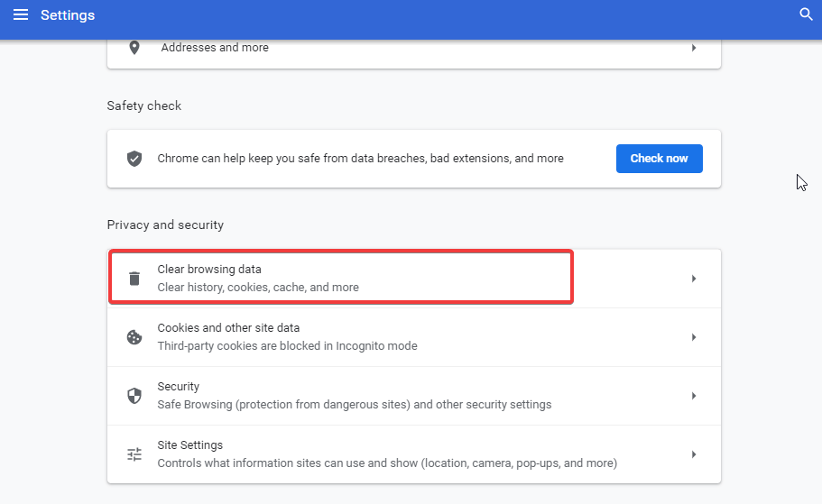This screenshot has width=822, height=504.
Task: Expand the Security row arrow
Action: [x=694, y=396]
